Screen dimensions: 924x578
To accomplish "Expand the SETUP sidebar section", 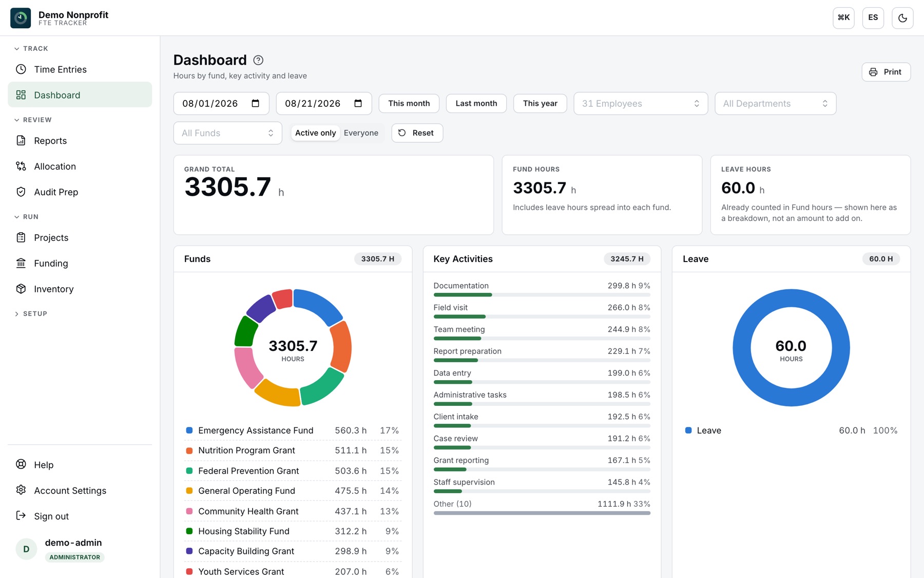I will [x=31, y=313].
